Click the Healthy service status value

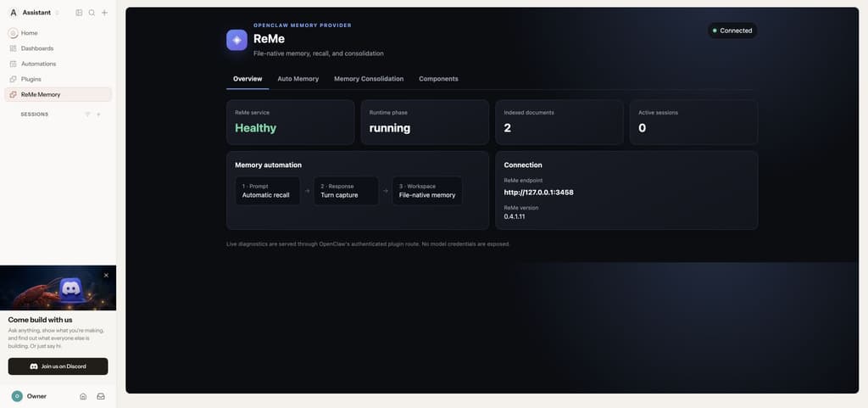tap(255, 128)
